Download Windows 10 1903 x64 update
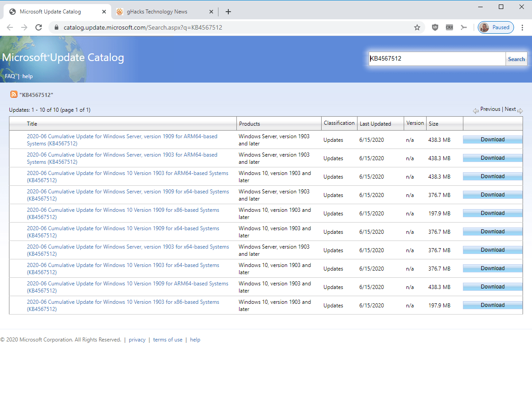This screenshot has height=407, width=532. [493, 268]
